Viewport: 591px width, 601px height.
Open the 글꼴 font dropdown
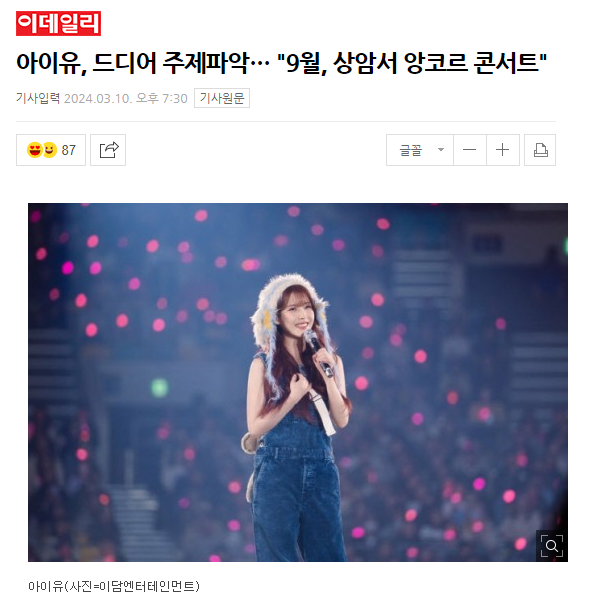tap(420, 150)
